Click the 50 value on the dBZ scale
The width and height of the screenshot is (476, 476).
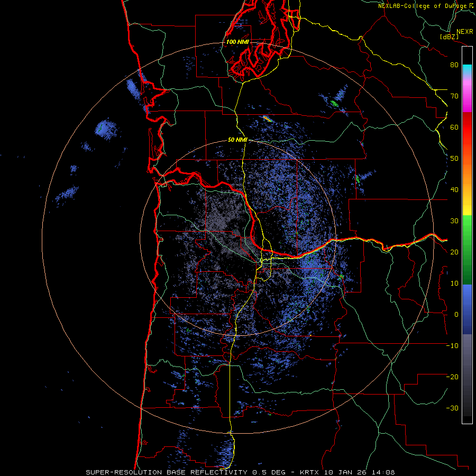coord(454,159)
